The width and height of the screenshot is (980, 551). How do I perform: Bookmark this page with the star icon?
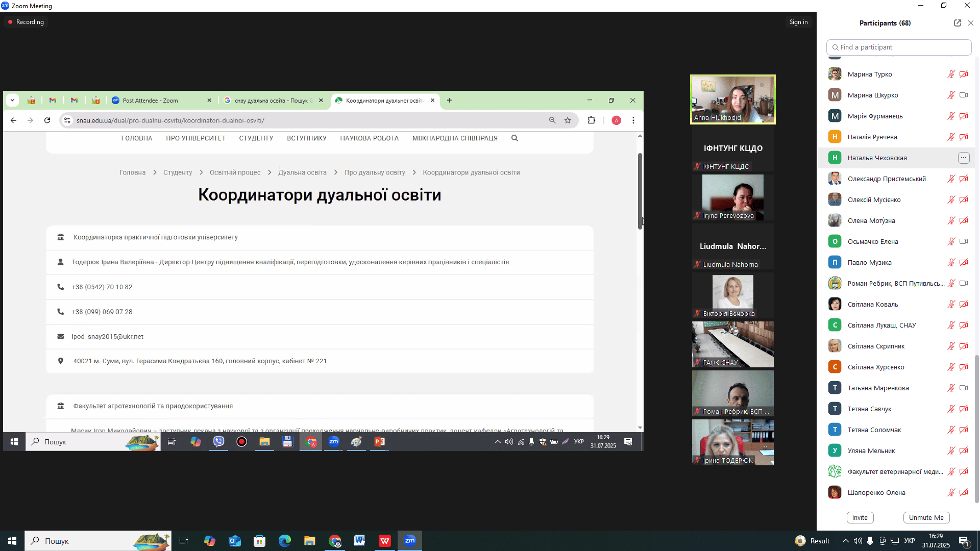click(x=568, y=120)
